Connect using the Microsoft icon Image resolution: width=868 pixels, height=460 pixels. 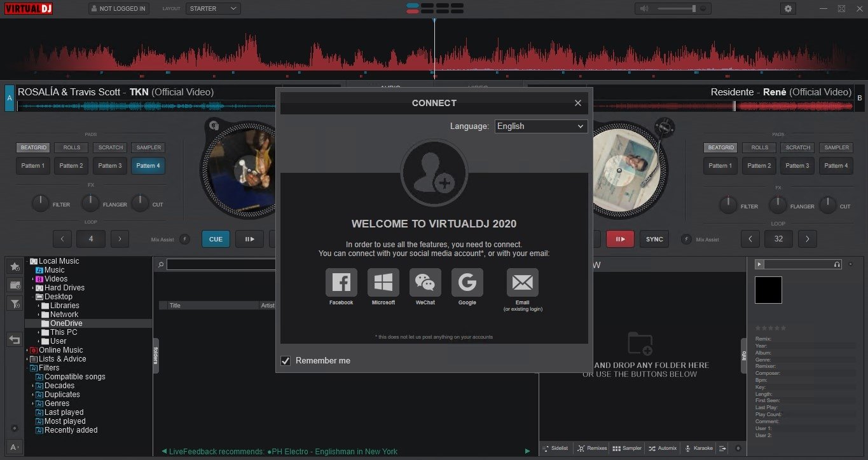pyautogui.click(x=383, y=282)
